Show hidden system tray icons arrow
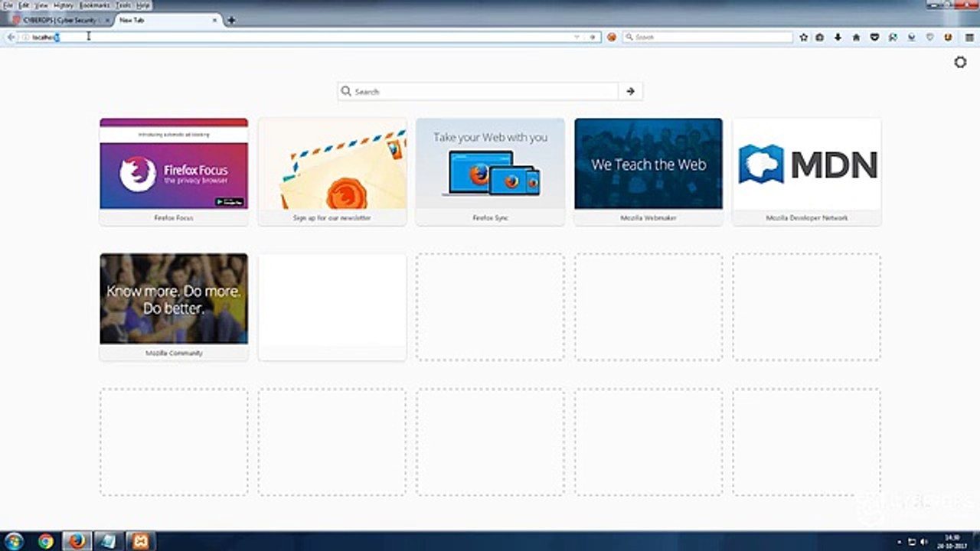Viewport: 980px width, 551px height. [900, 542]
